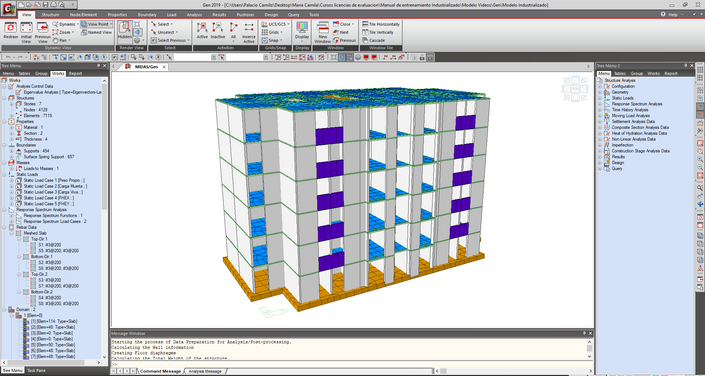This screenshot has width=705, height=376.
Task: Activate selected elements with the Active icon
Action: coord(202,31)
